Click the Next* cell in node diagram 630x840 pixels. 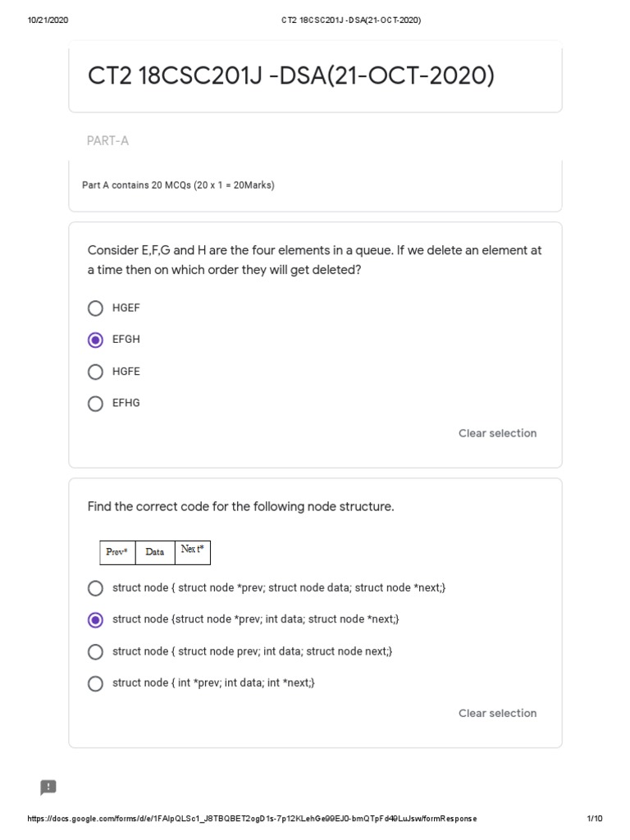click(193, 550)
